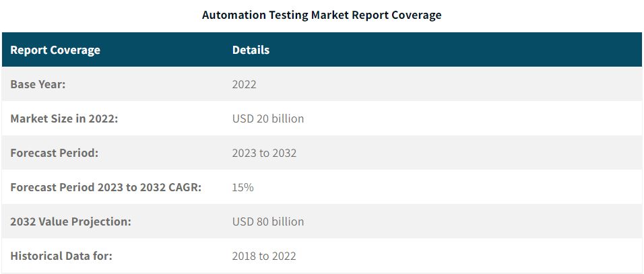Image resolution: width=644 pixels, height=274 pixels.
Task: Click the USD 80 billion value
Action: pyautogui.click(x=268, y=221)
